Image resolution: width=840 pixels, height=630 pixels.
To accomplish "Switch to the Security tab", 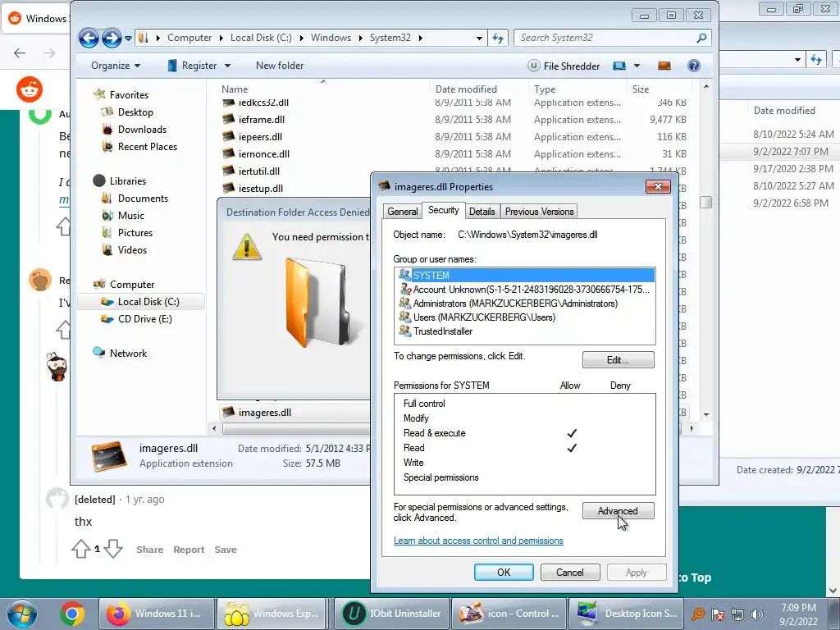I will coord(443,210).
